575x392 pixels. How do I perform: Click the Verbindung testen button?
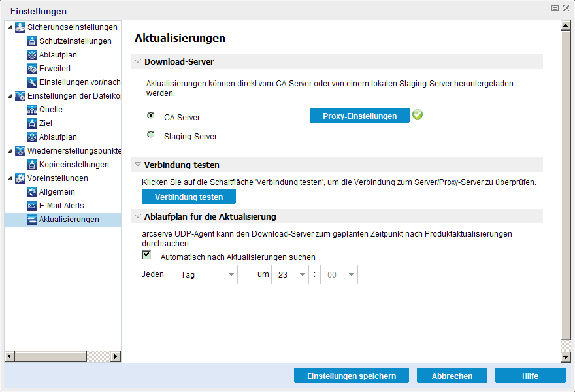189,197
